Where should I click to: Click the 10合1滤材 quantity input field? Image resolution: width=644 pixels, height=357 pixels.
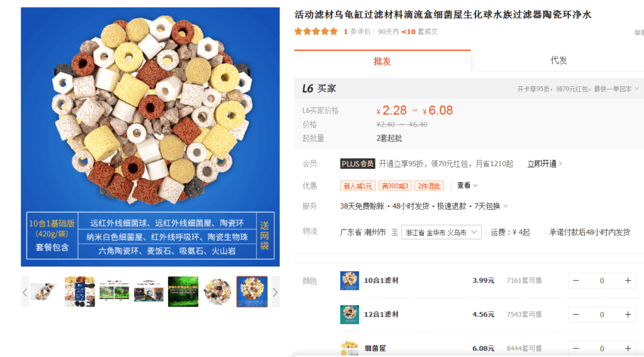coord(602,281)
